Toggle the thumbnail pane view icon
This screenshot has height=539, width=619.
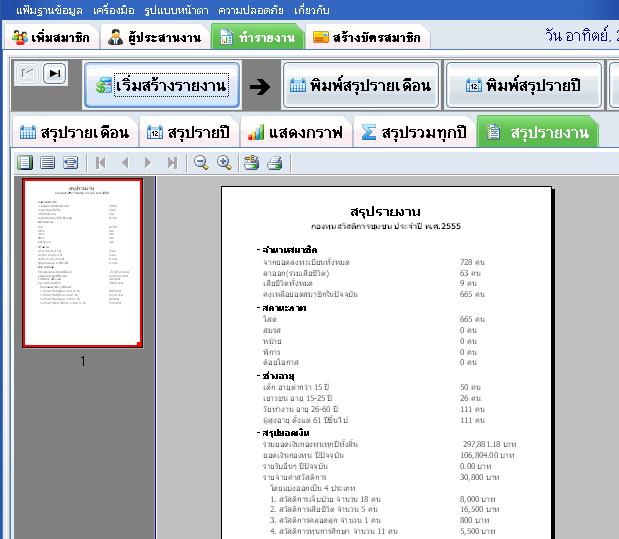[25, 162]
